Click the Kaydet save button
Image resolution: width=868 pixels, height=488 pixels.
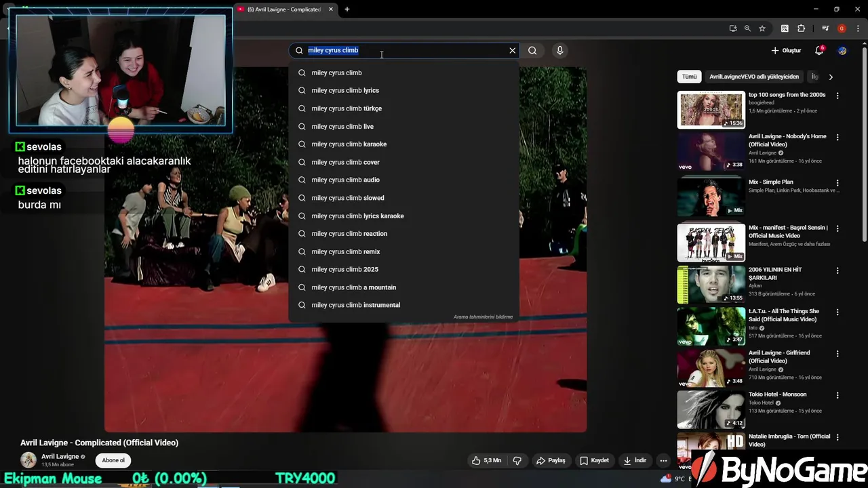pyautogui.click(x=594, y=460)
